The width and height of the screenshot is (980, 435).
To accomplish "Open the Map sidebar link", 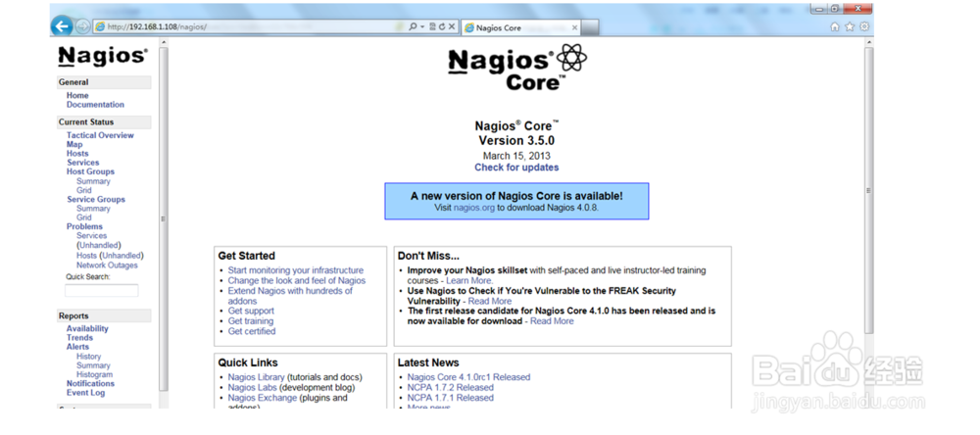I will [74, 144].
